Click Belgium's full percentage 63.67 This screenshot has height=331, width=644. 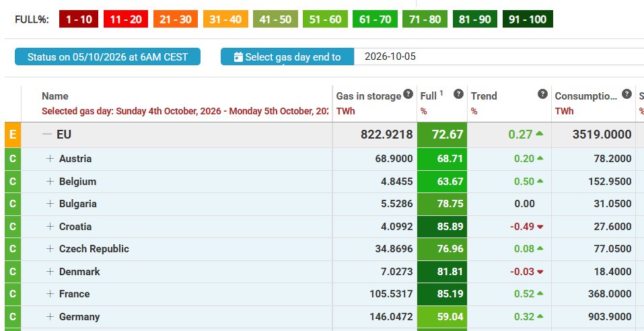pos(450,181)
